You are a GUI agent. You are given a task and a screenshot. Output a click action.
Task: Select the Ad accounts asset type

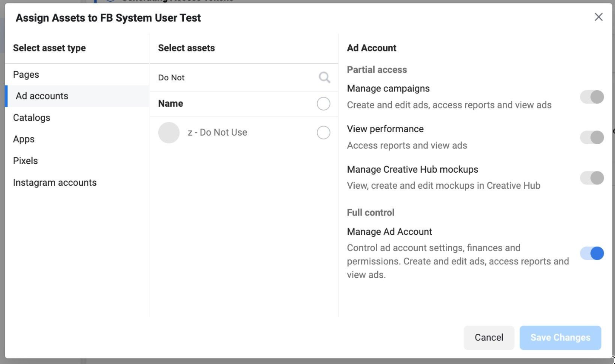pyautogui.click(x=77, y=96)
